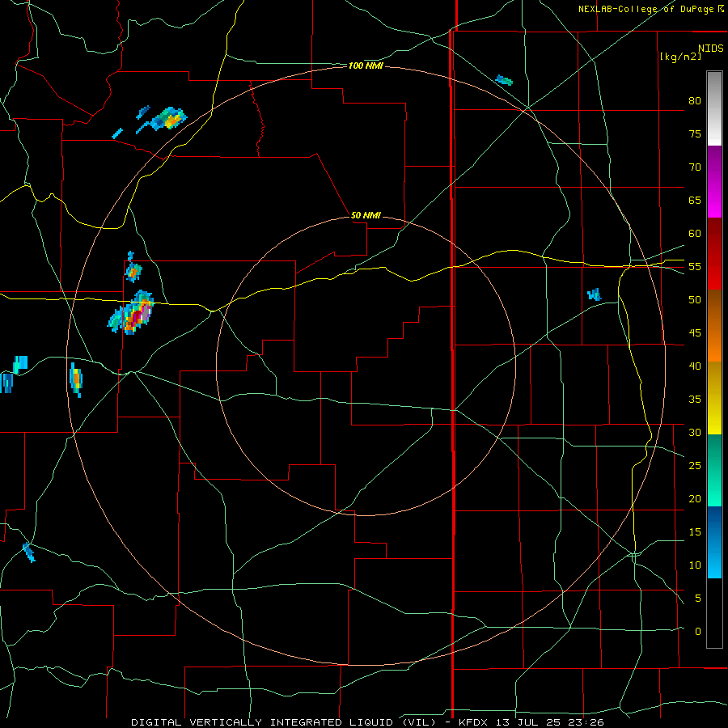Click the scale value 60

[x=695, y=234]
